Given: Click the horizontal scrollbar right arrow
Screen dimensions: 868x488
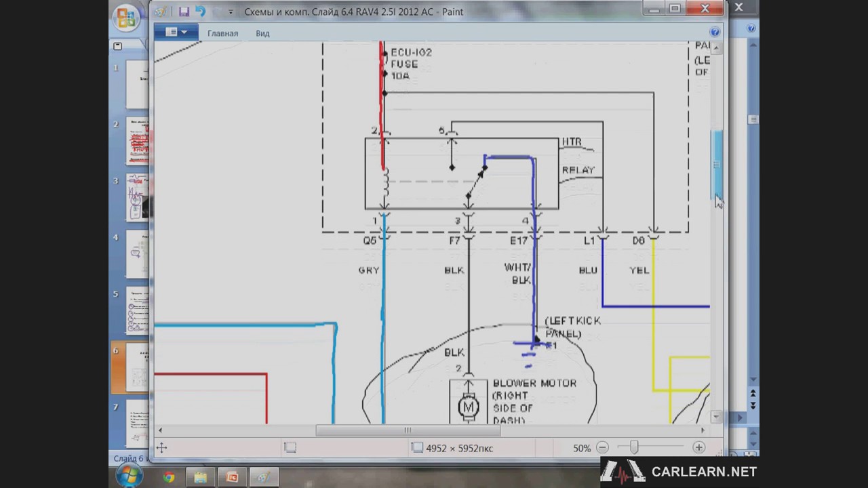Looking at the screenshot, I should (703, 430).
